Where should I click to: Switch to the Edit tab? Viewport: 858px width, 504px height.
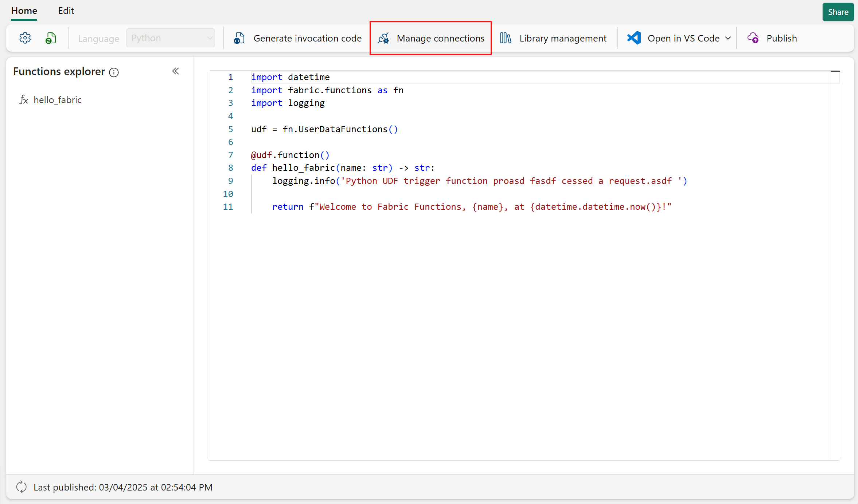tap(66, 11)
